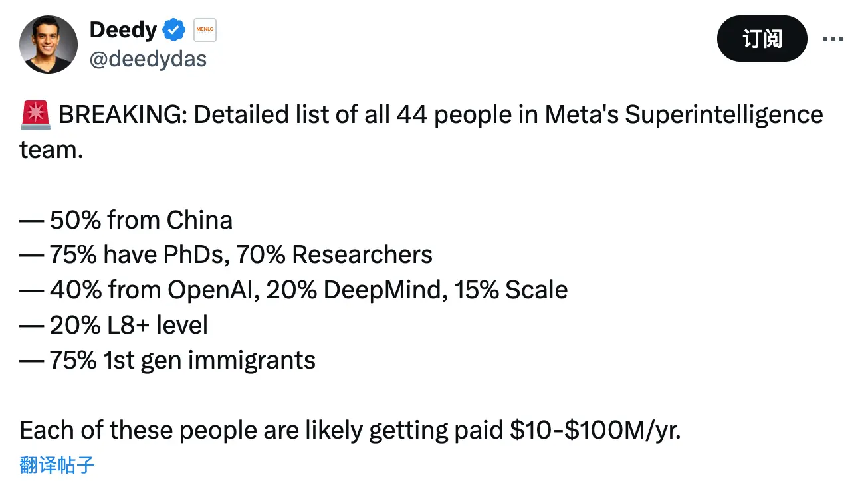Open the three-dot more options menu
Image resolution: width=868 pixels, height=489 pixels.
(x=833, y=39)
